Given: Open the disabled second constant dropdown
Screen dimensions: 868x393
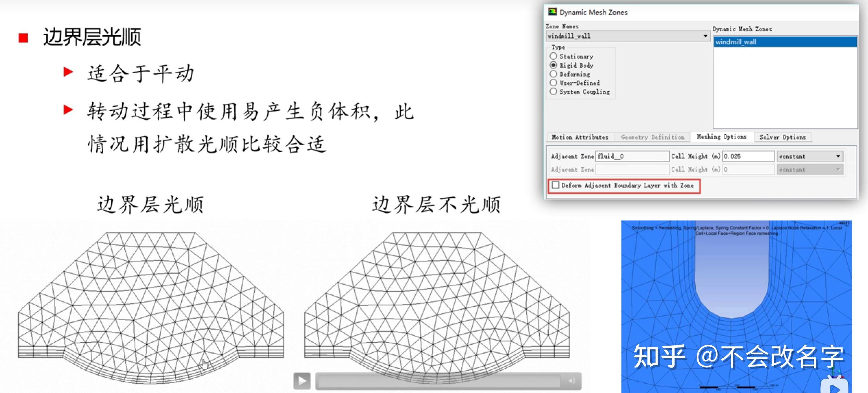Looking at the screenshot, I should pos(838,170).
